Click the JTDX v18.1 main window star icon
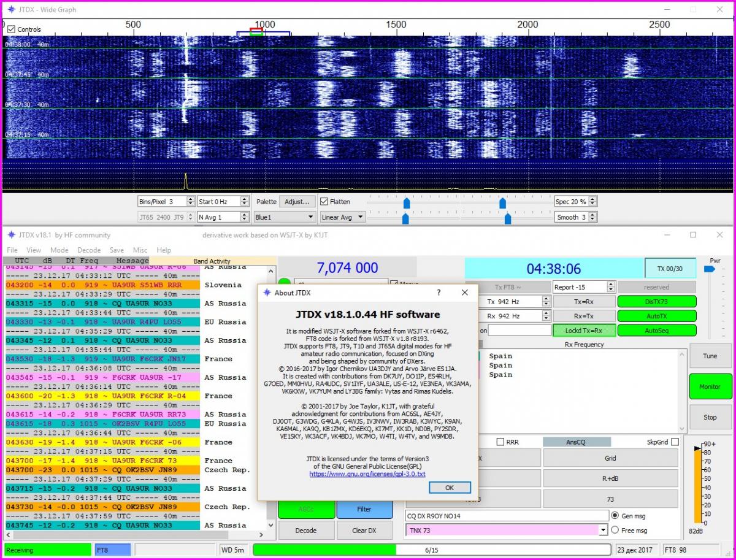The height and width of the screenshot is (560, 736). point(11,235)
